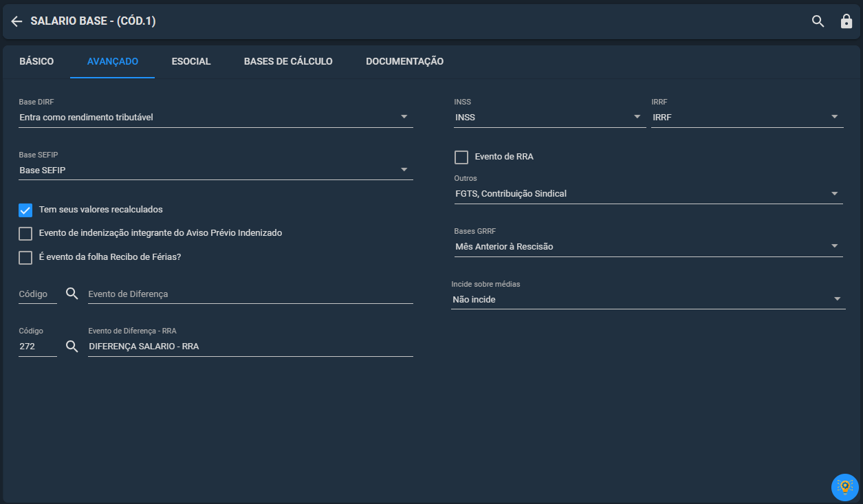Click the empty Código field for Evento de Diferença
Image resolution: width=863 pixels, height=504 pixels.
(x=38, y=294)
